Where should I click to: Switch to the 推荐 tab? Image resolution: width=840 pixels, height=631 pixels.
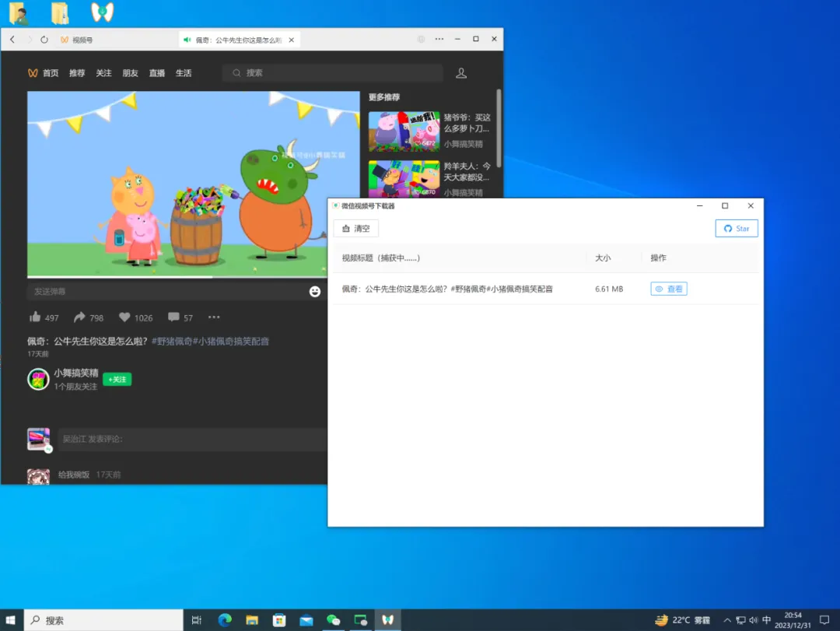[77, 73]
